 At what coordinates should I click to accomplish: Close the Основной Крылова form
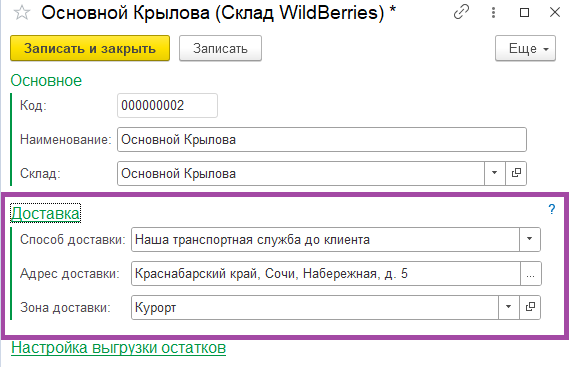555,12
